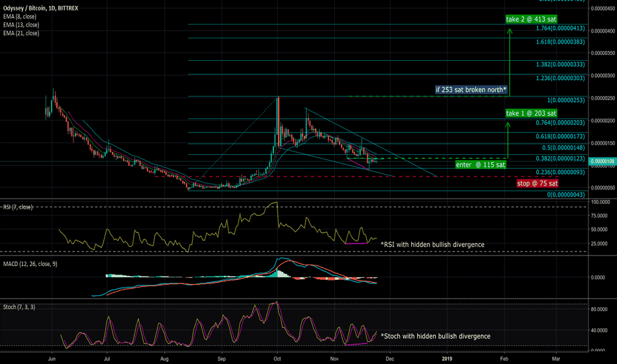Click the 0.382(0.00000123) Fibonacci level label
The height and width of the screenshot is (364, 617).
(x=560, y=158)
